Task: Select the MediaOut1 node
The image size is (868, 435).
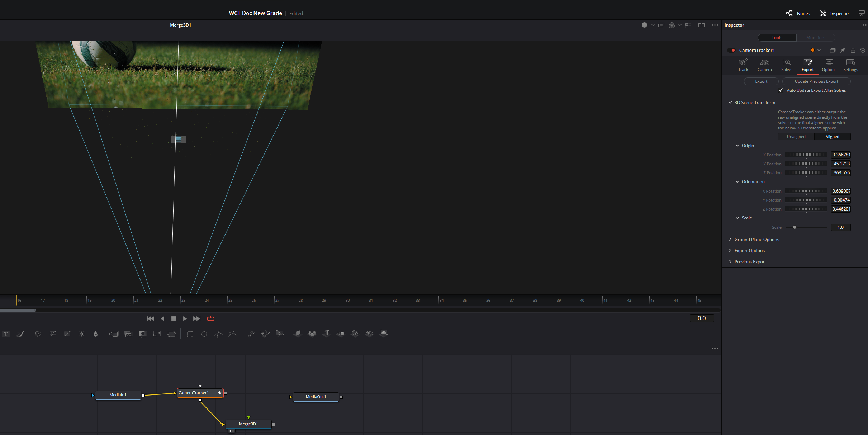Action: pyautogui.click(x=316, y=397)
